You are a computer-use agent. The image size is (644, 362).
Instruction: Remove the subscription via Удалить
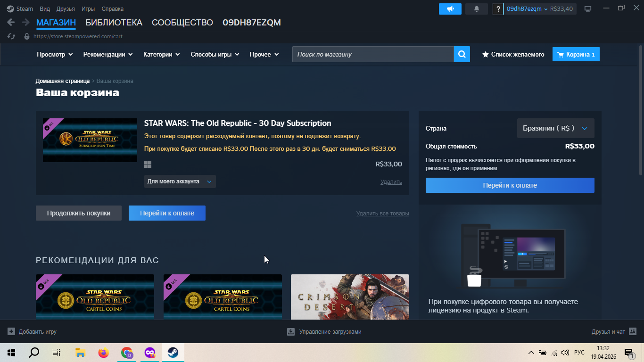pos(391,182)
